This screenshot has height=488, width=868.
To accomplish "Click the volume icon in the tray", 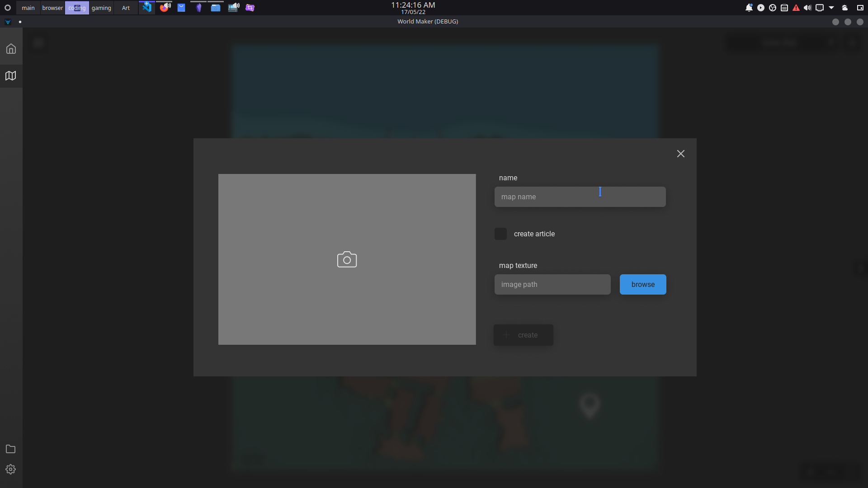I will pos(807,8).
